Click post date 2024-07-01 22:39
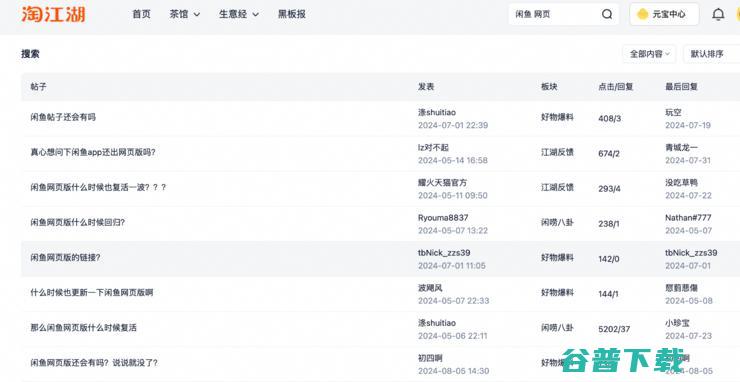The width and height of the screenshot is (740, 382). coord(453,125)
